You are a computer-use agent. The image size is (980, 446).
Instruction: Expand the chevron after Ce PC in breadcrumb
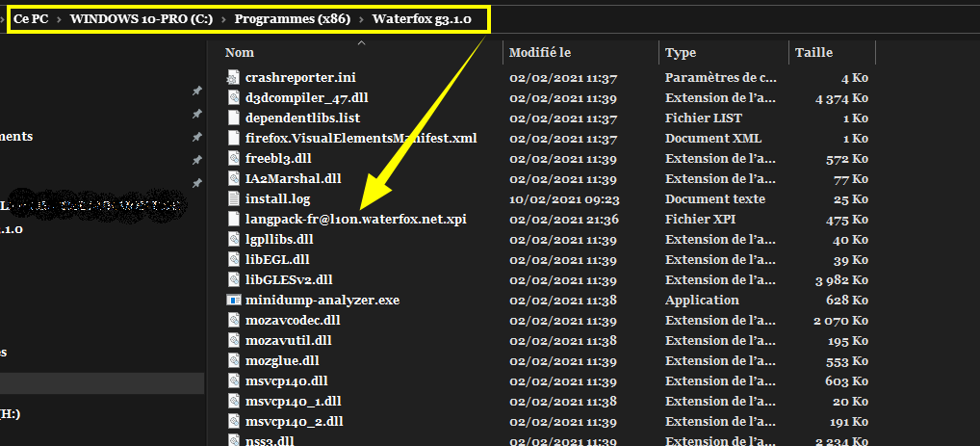[58, 18]
